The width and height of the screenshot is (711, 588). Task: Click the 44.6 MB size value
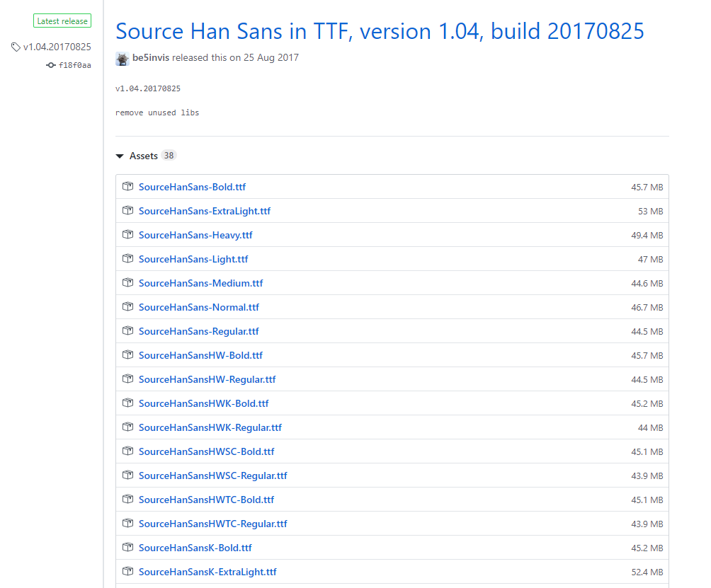(647, 283)
